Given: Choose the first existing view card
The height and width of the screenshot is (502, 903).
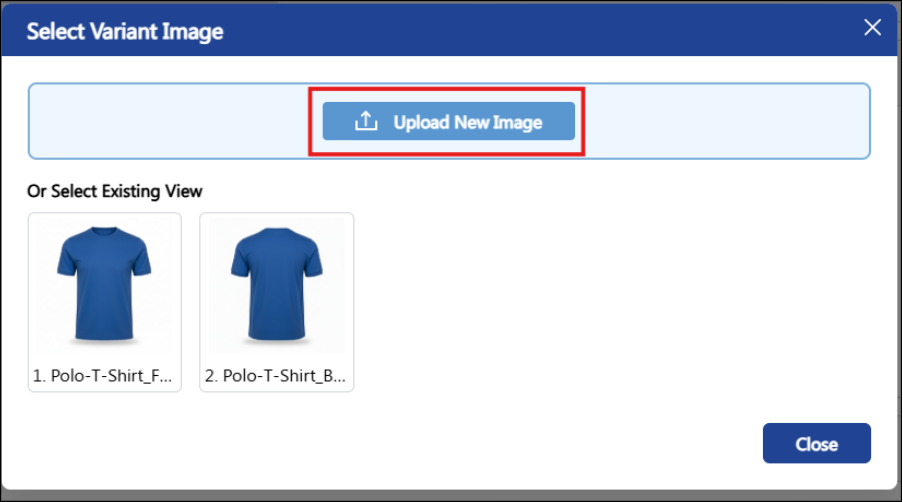Looking at the screenshot, I should (x=105, y=302).
